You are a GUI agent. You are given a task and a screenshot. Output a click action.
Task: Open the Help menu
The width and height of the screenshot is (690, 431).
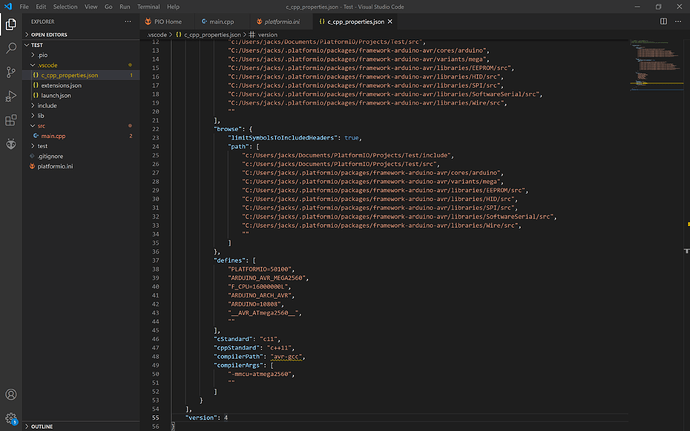pyautogui.click(x=173, y=7)
